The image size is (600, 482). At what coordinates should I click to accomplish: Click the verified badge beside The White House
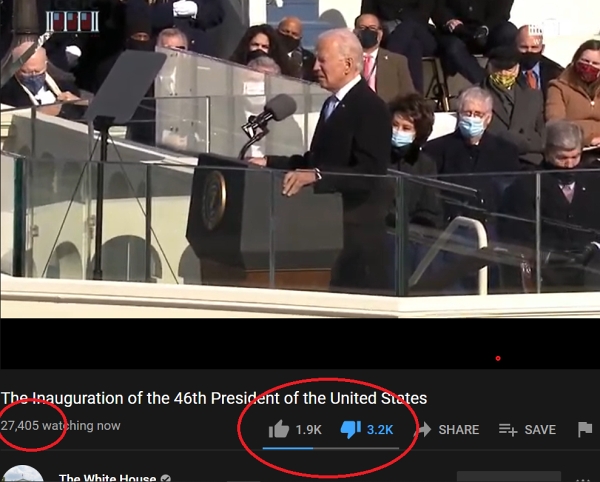165,478
